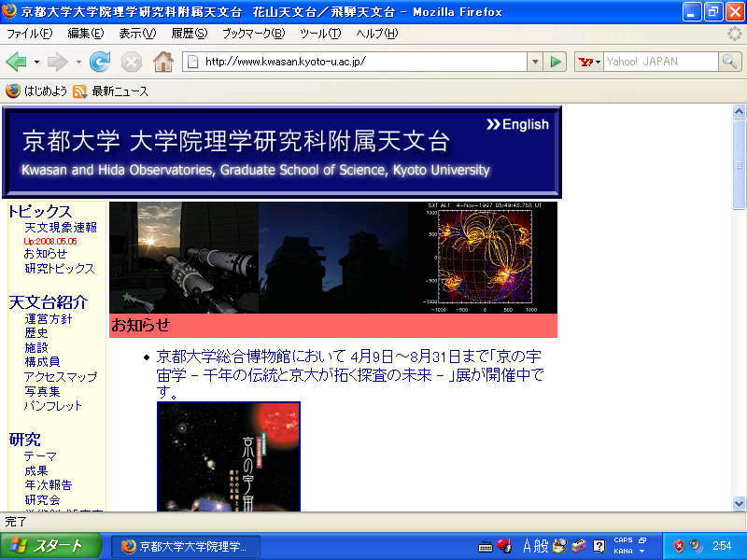This screenshot has height=560, width=747.
Task: Open the パンフレット link
Action: pos(53,406)
